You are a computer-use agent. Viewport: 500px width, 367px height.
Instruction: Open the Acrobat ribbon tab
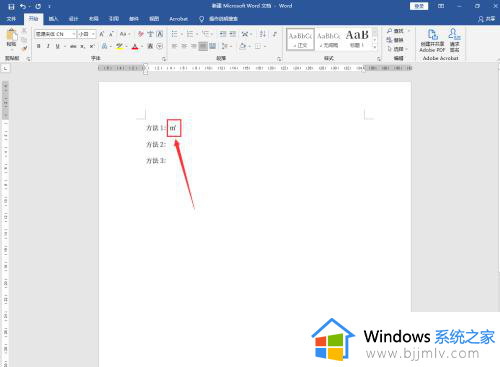point(178,19)
